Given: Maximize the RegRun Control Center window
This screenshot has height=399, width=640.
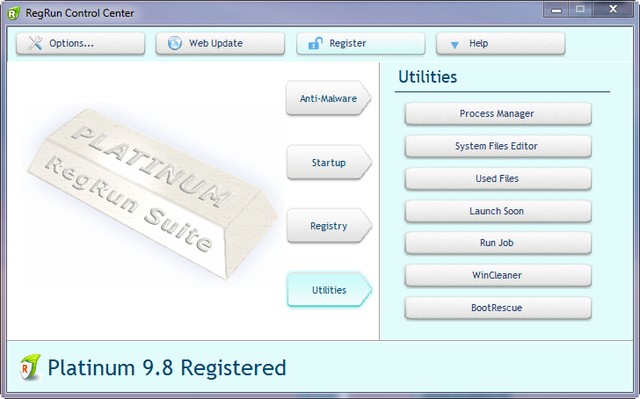Looking at the screenshot, I should (x=580, y=9).
